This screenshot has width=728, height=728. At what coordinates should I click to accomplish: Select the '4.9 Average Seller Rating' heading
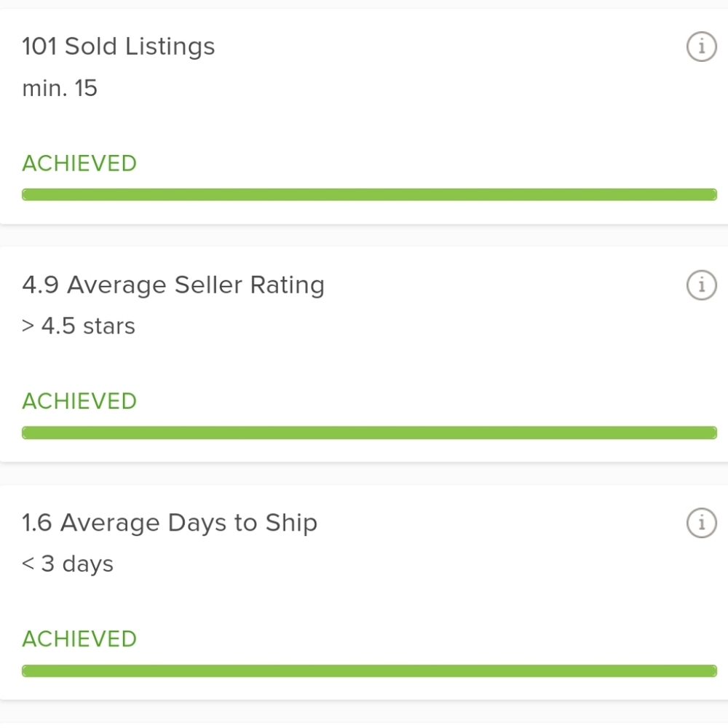pyautogui.click(x=173, y=285)
